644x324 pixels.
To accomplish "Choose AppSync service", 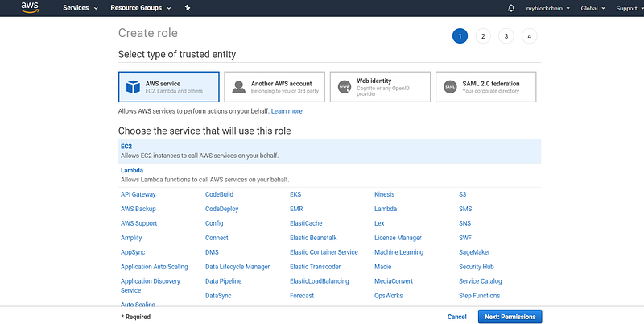I will tap(133, 252).
